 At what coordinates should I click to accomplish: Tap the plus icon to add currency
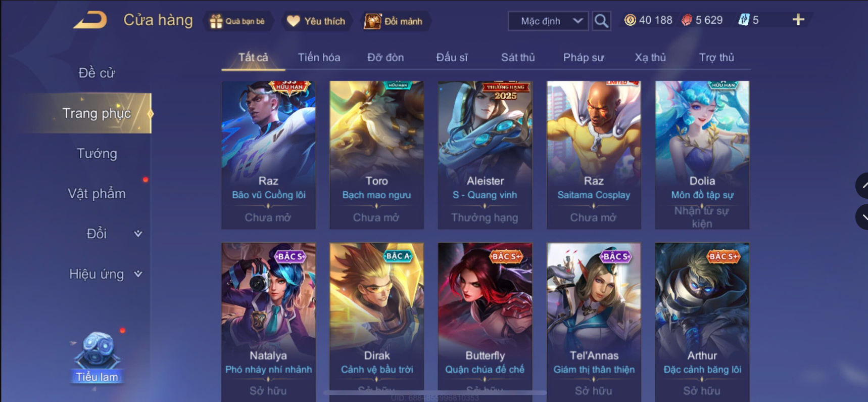pyautogui.click(x=798, y=20)
